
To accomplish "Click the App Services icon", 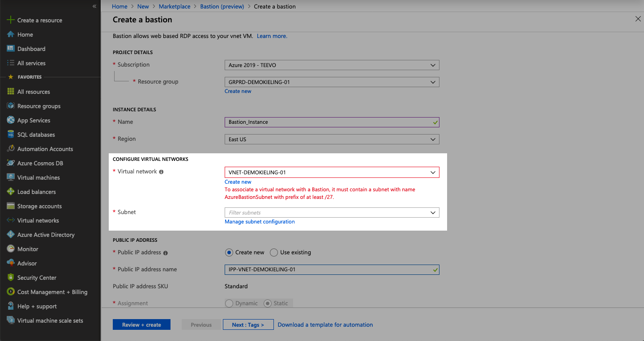I will 11,120.
